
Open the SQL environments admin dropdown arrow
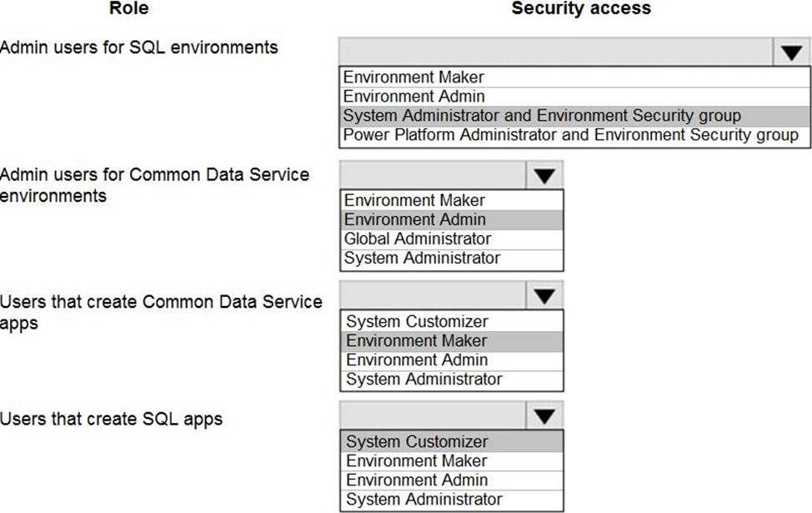point(790,53)
